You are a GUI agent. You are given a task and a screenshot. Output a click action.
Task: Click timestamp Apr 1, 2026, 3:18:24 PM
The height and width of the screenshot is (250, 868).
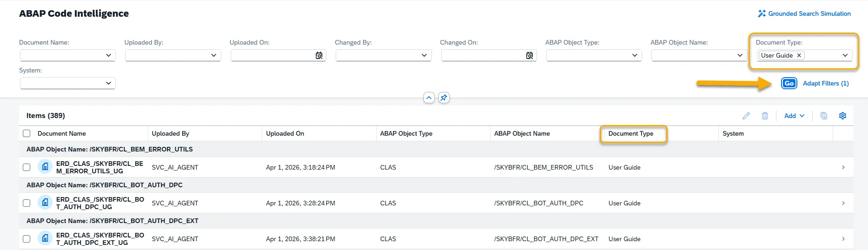point(300,167)
